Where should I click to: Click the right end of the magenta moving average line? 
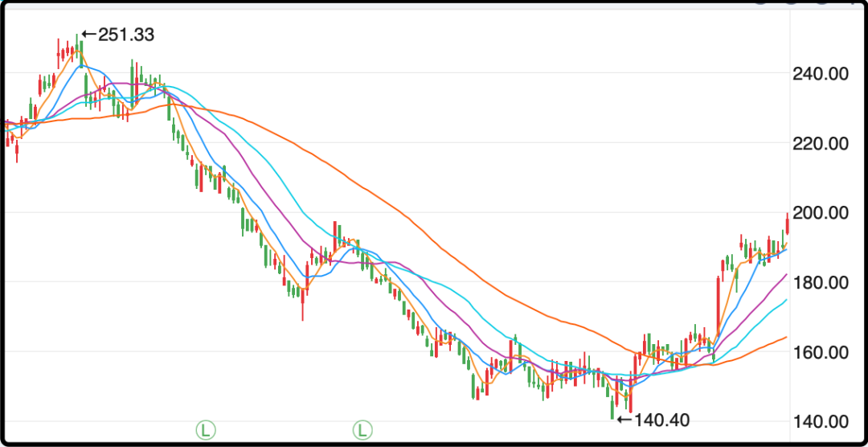coord(784,275)
